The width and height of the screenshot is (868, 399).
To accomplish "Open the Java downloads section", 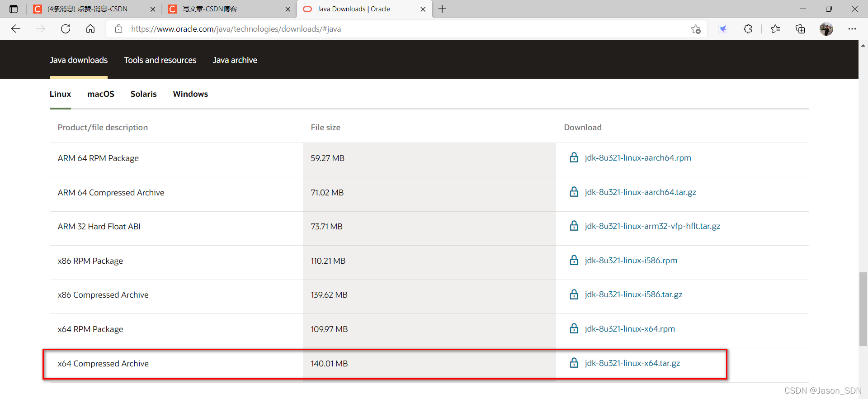I will 79,60.
